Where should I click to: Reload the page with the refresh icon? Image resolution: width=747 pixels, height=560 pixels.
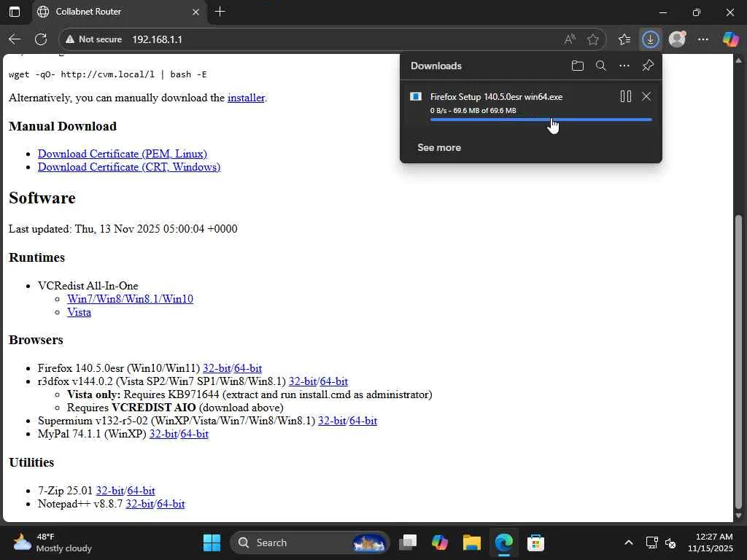coord(41,39)
